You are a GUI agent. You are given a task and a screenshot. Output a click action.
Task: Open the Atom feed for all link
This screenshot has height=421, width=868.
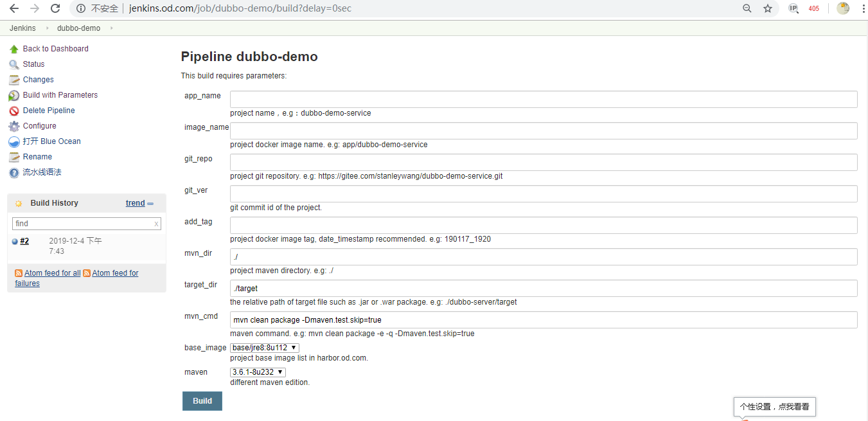(x=53, y=273)
